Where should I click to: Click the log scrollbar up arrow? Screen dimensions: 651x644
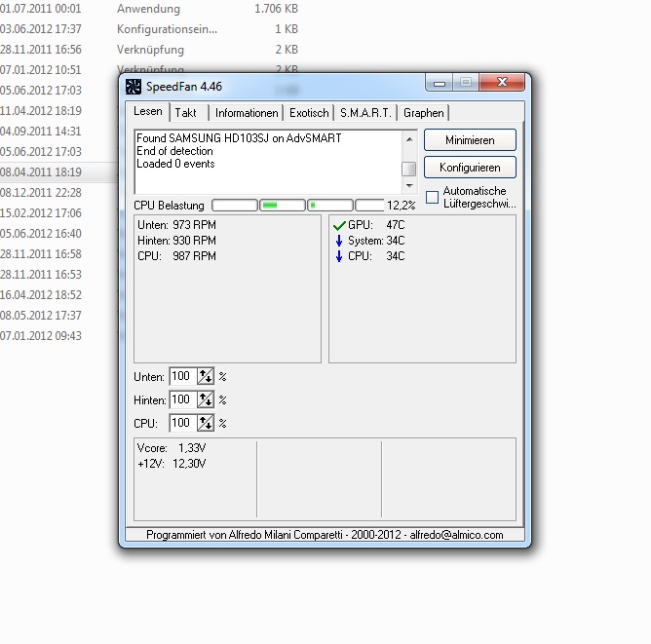coord(409,139)
